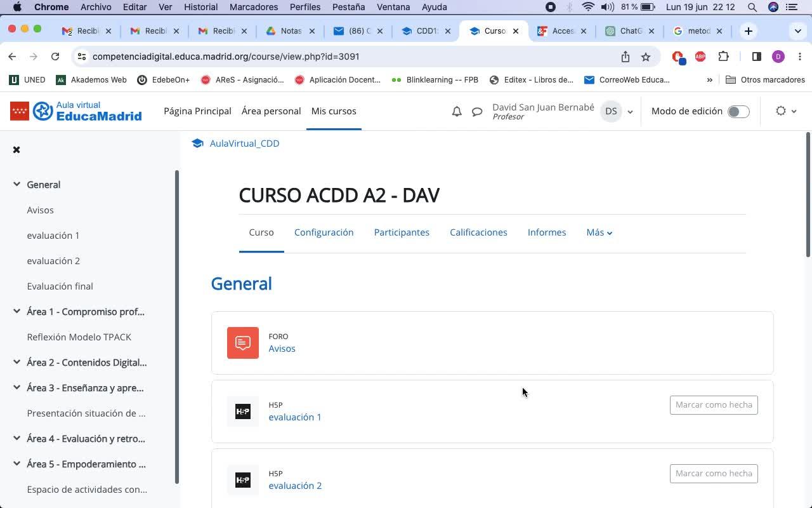Open Reflexión Modelo TPACK in course index
This screenshot has height=508, width=812.
pos(79,337)
